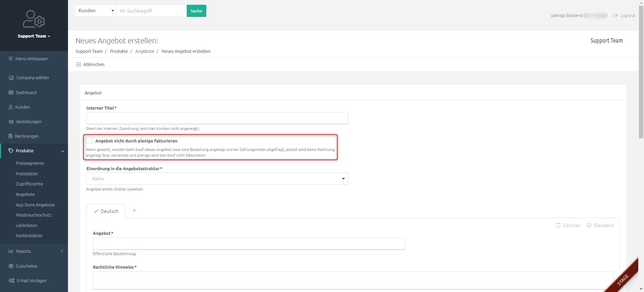Collapse the Produkte submenu chevron
Viewport: 644px width, 292px height.
(63, 151)
